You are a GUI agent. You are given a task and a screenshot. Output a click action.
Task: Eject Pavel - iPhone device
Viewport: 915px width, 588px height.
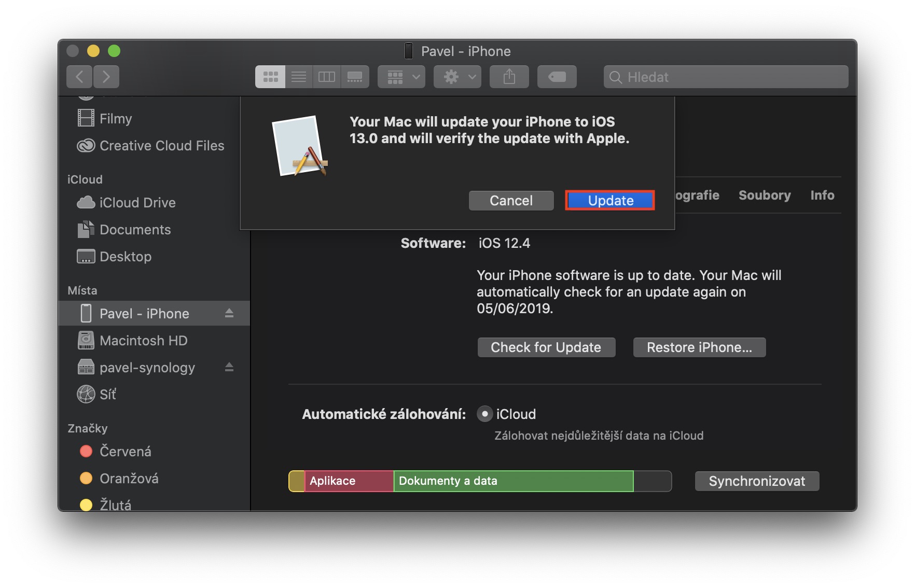[229, 313]
